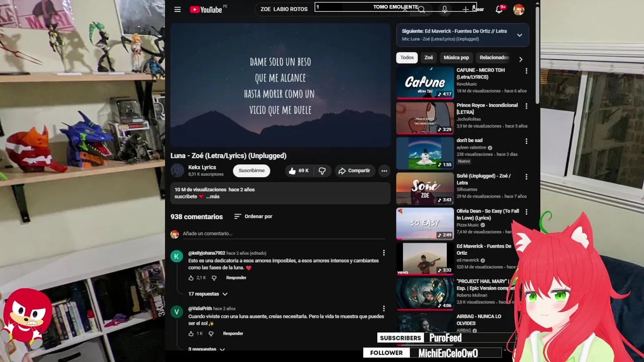Show more filter chips with right arrow

pyautogui.click(x=521, y=59)
